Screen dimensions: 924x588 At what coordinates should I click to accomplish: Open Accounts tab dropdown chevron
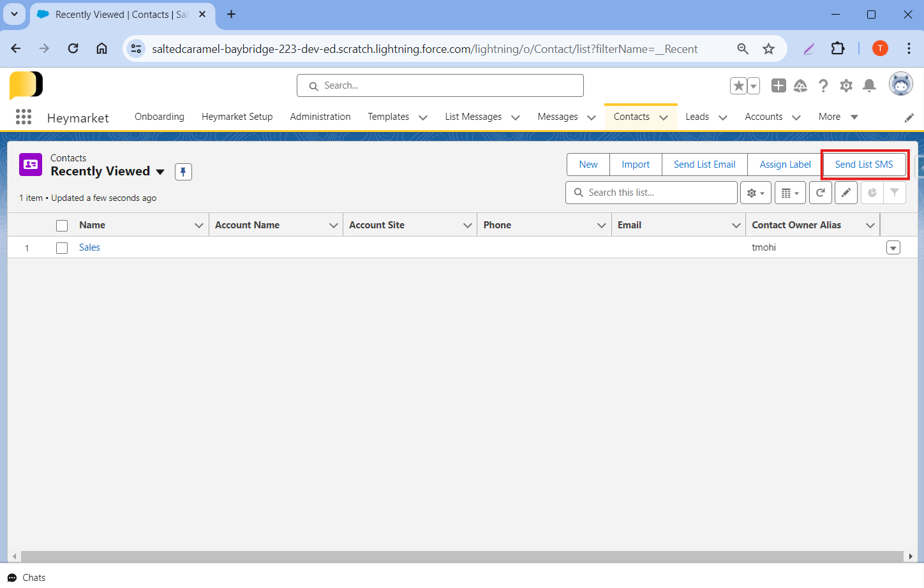pyautogui.click(x=796, y=117)
